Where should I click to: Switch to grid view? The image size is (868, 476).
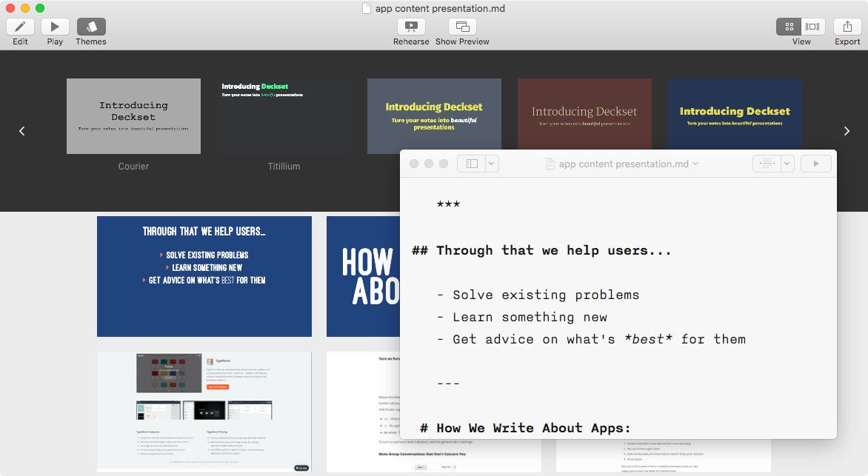tap(789, 27)
